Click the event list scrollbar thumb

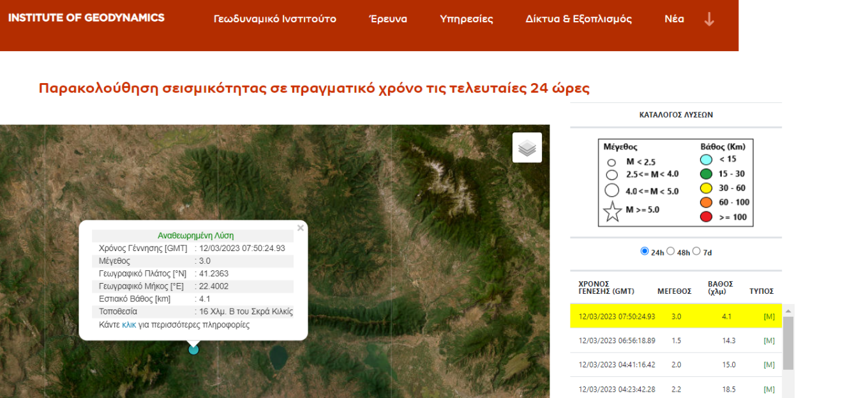788,343
